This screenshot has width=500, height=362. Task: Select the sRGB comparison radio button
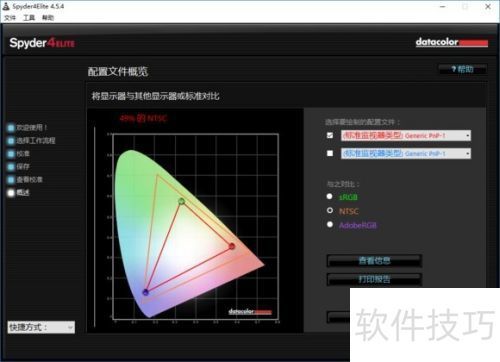pyautogui.click(x=330, y=197)
